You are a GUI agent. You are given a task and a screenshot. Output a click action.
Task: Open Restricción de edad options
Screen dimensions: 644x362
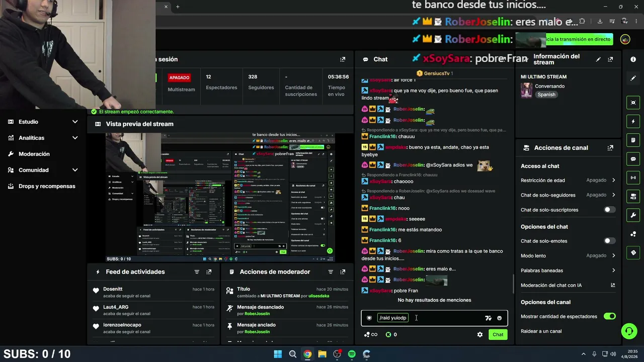568,180
